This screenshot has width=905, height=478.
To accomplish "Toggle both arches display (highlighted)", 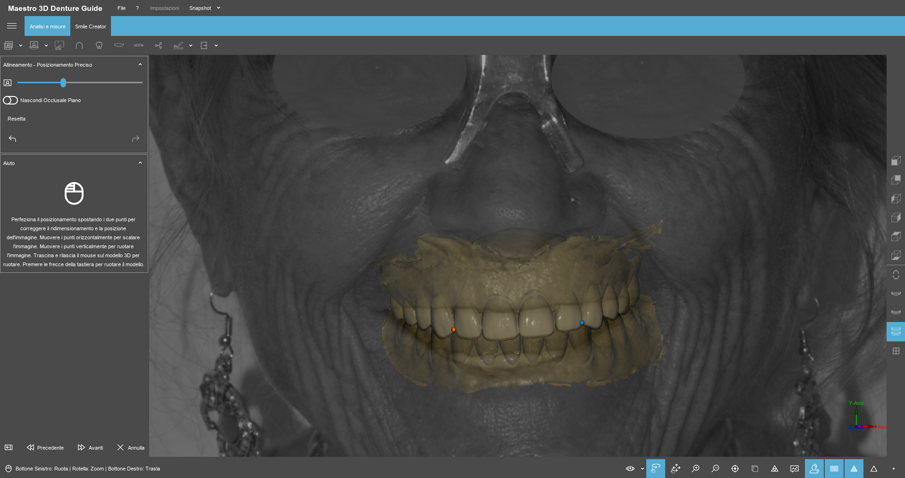I will [x=896, y=331].
